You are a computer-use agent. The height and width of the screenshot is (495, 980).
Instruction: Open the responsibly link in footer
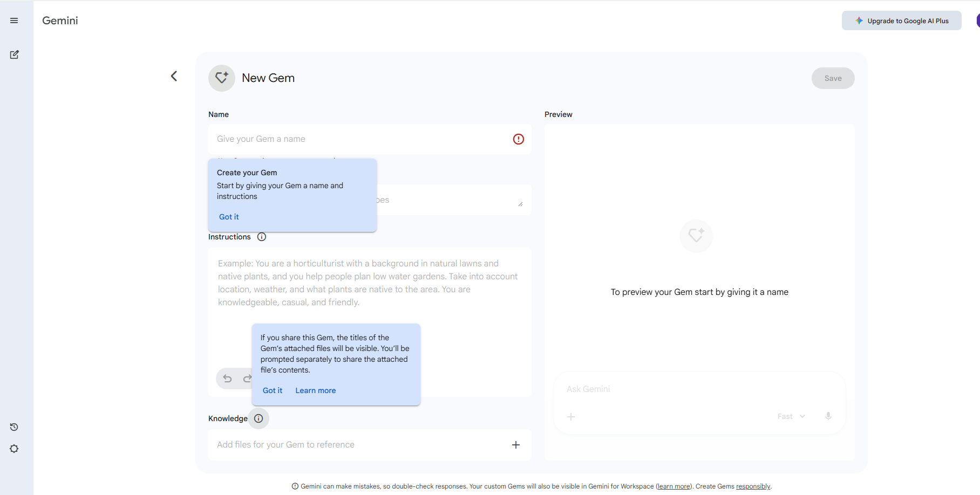(753, 486)
